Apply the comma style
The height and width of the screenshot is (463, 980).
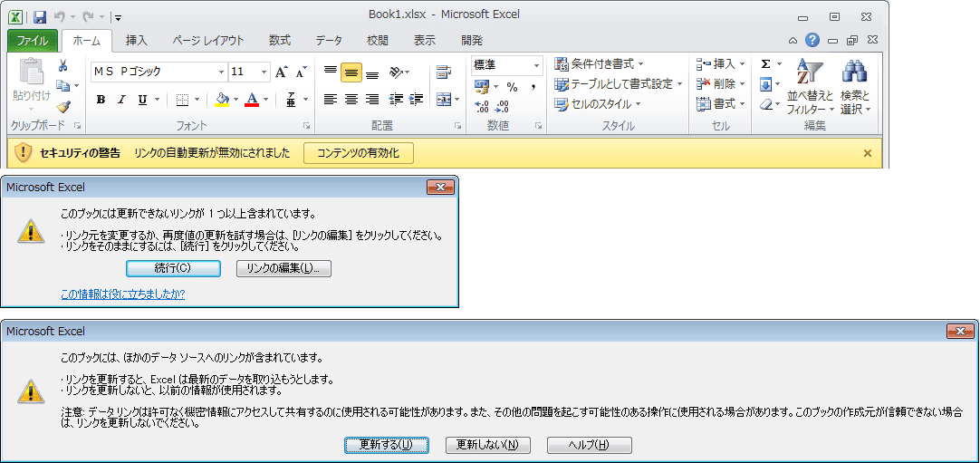[533, 86]
